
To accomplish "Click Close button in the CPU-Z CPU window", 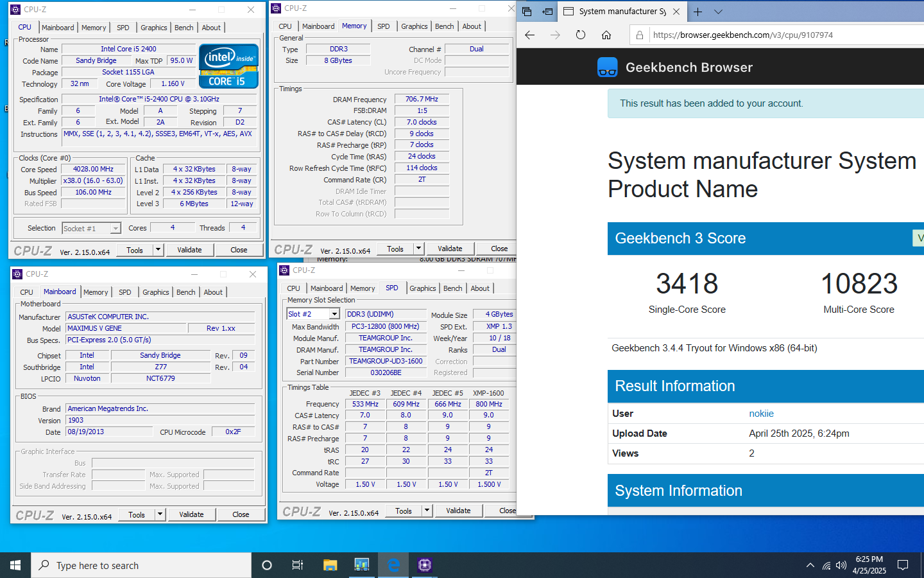I will (x=239, y=250).
